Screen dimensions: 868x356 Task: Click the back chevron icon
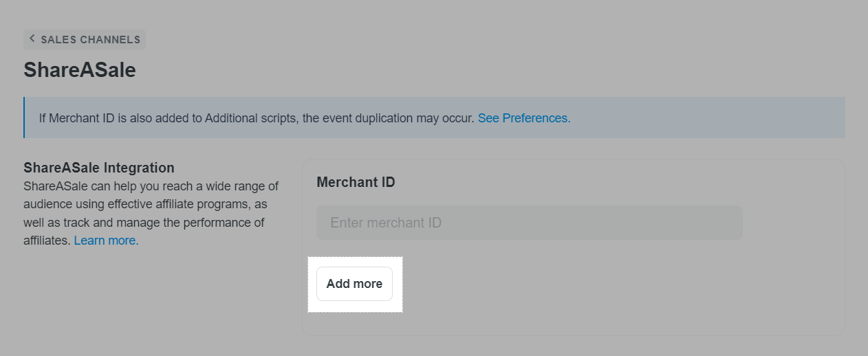click(32, 39)
